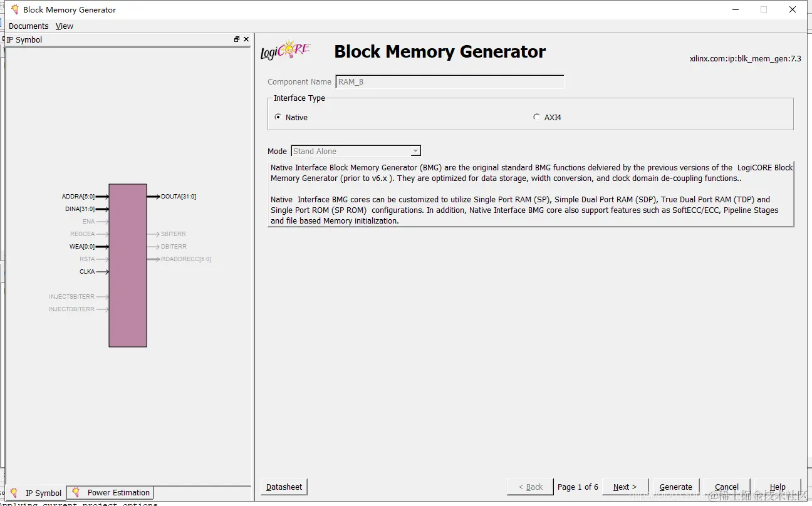812x506 pixels.
Task: Click the INJECTDBITERR port label
Action: (72, 309)
